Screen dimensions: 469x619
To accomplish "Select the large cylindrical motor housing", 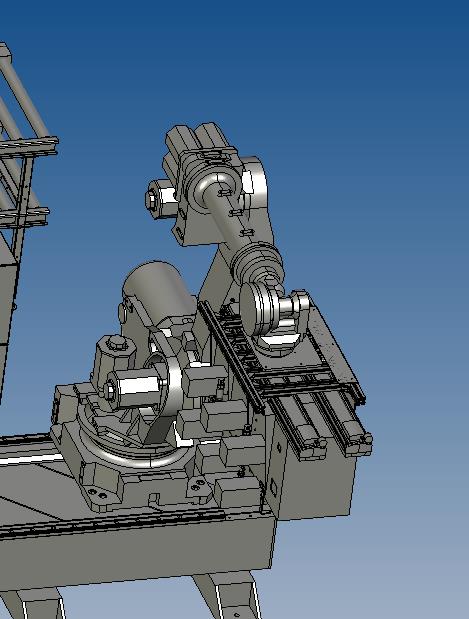I will point(160,291).
